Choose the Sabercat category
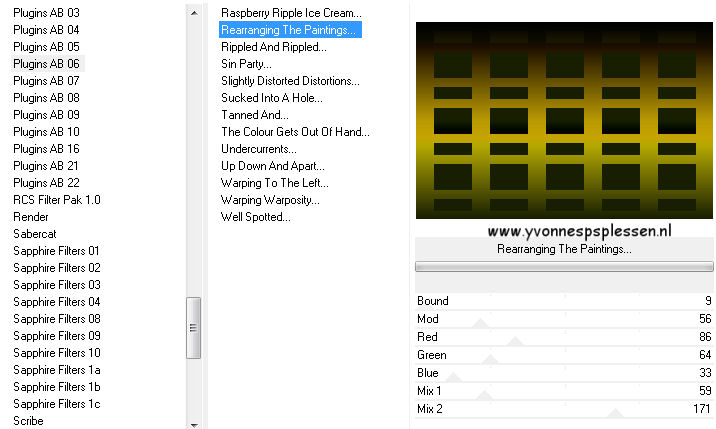This screenshot has width=716, height=429. [x=35, y=233]
